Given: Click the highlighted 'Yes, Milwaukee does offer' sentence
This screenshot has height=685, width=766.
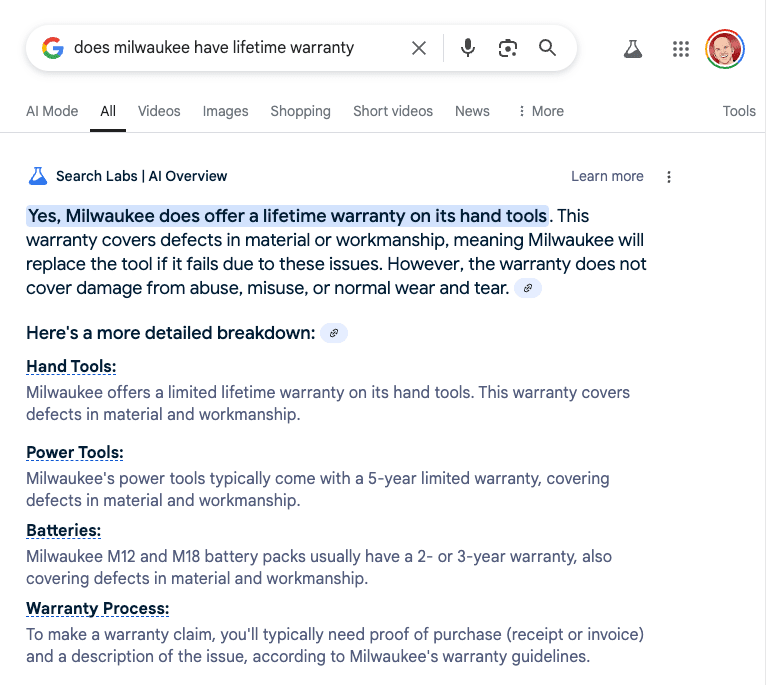Looking at the screenshot, I should (287, 216).
